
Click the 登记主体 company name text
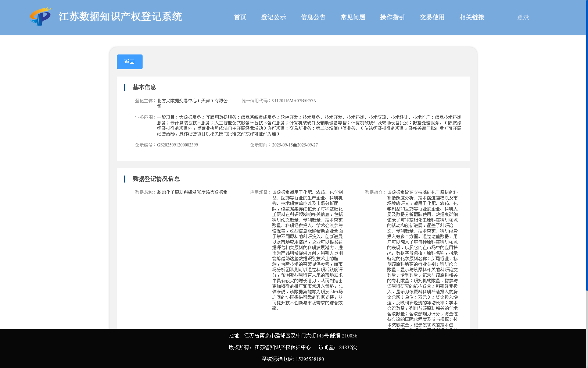click(192, 103)
